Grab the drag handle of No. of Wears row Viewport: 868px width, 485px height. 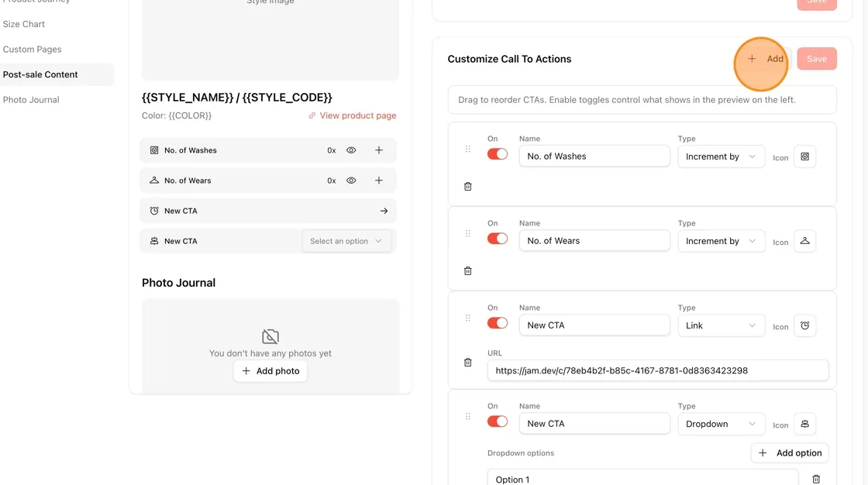point(468,234)
